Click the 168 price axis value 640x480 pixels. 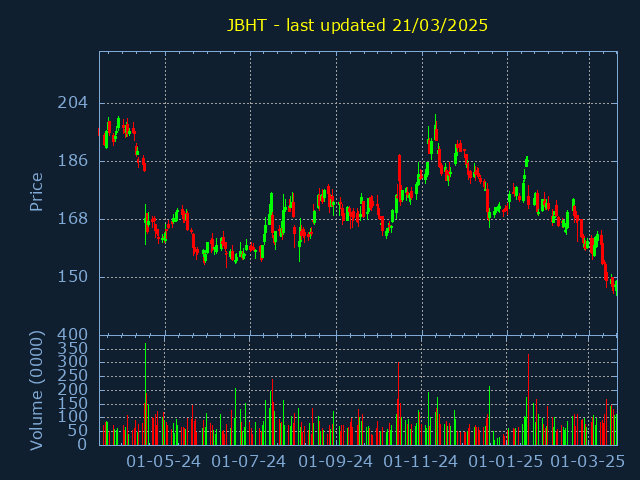(x=72, y=218)
